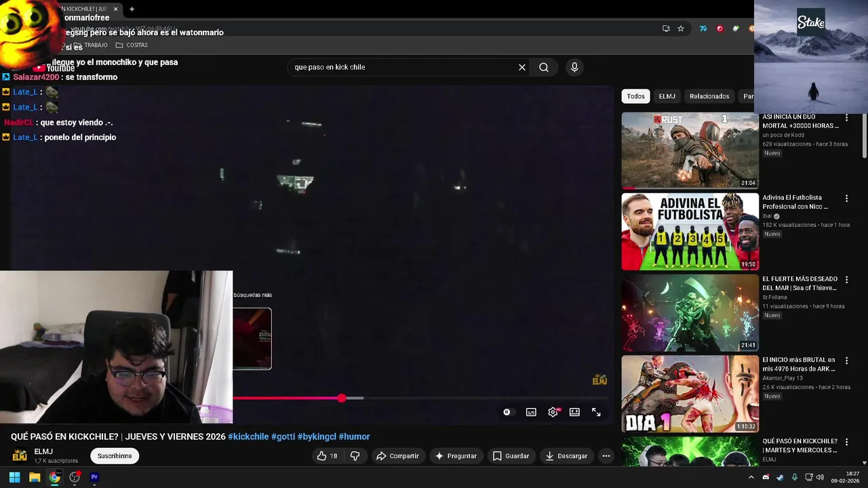Click the Ibai channel name text
The image size is (868, 488).
tap(767, 216)
